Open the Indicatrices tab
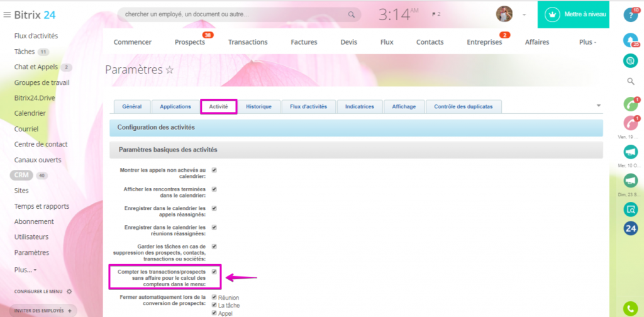The height and width of the screenshot is (317, 644). click(360, 106)
